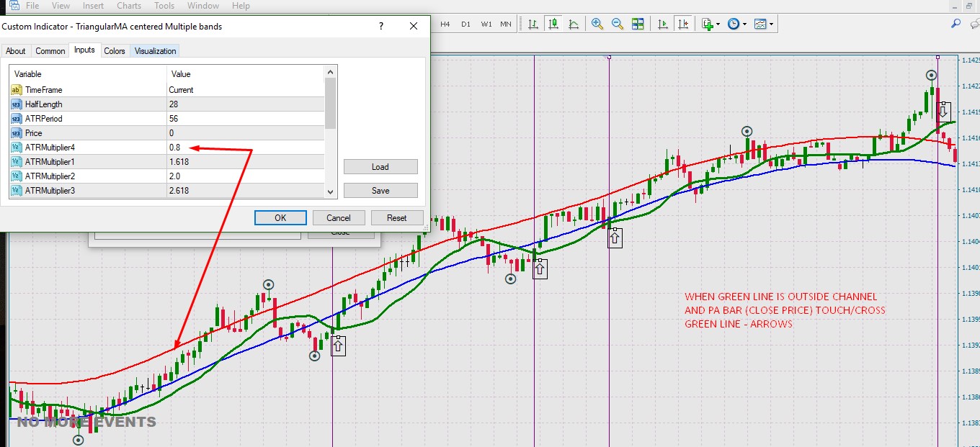The image size is (980, 447).
Task: Click the Load button
Action: pos(380,167)
